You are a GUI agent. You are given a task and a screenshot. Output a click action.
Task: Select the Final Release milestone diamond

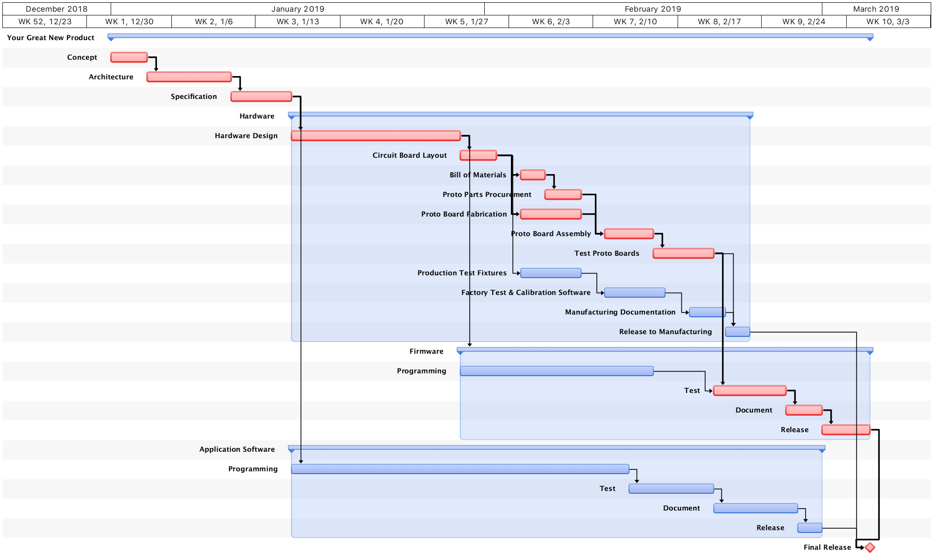click(870, 546)
